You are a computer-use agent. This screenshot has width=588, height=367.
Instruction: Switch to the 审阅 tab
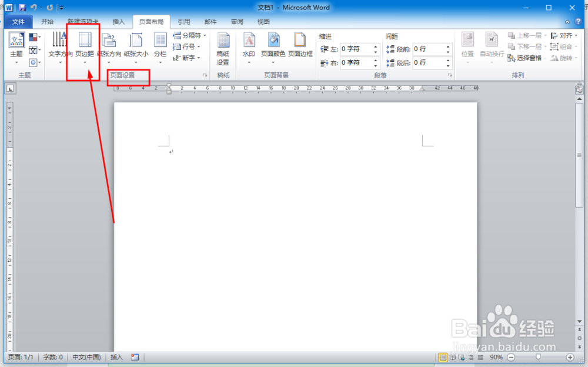(x=237, y=22)
